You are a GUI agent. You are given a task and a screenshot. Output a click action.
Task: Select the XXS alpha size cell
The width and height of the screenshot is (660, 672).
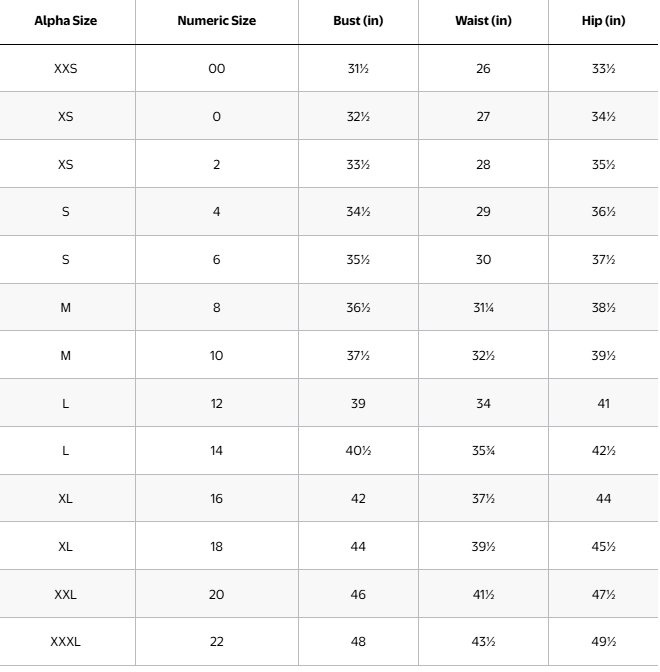click(x=66, y=69)
